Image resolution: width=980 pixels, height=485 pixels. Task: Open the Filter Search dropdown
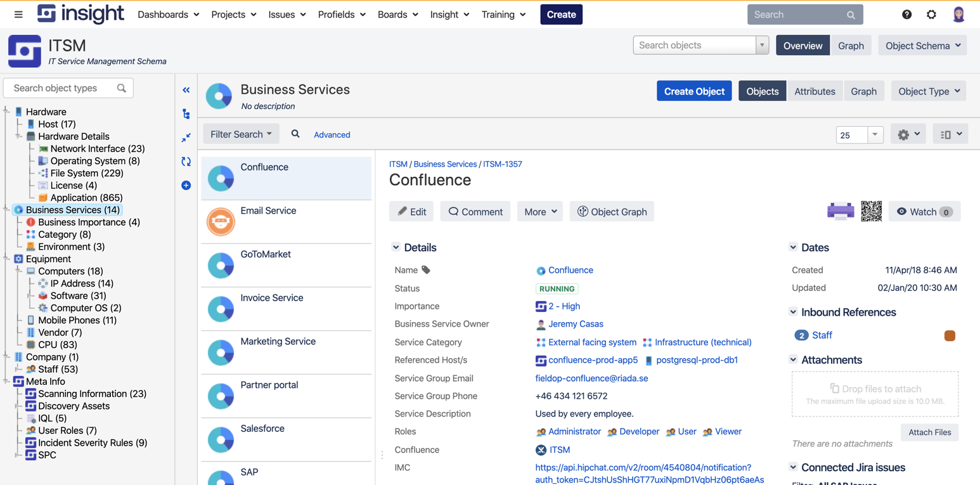point(241,134)
